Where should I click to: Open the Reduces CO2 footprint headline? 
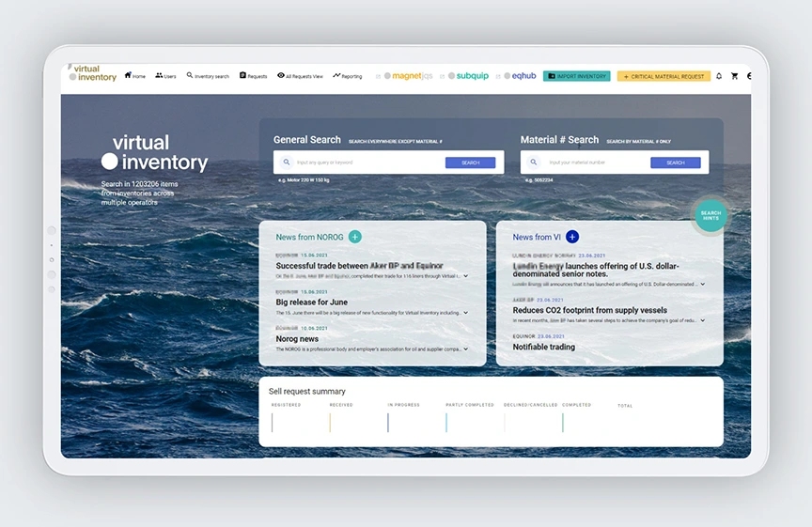click(590, 310)
